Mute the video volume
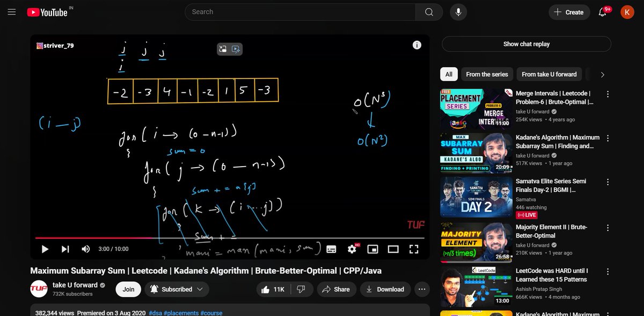Image resolution: width=644 pixels, height=316 pixels. point(85,249)
